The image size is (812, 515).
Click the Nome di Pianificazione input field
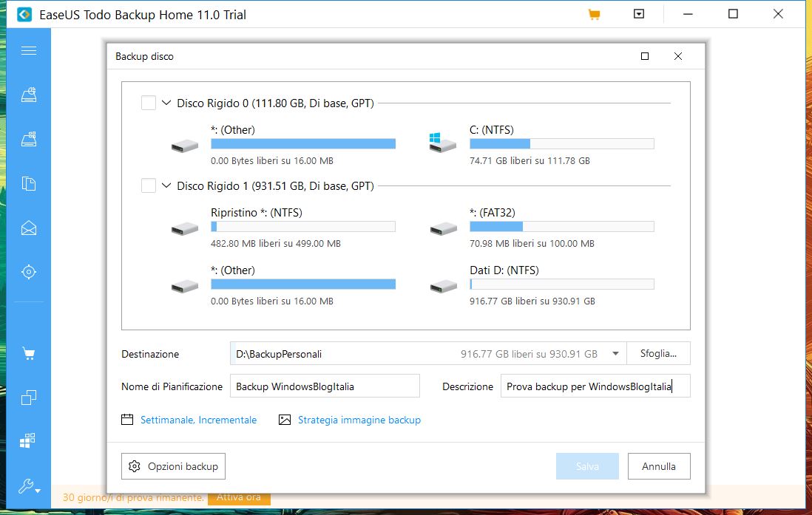pos(325,386)
